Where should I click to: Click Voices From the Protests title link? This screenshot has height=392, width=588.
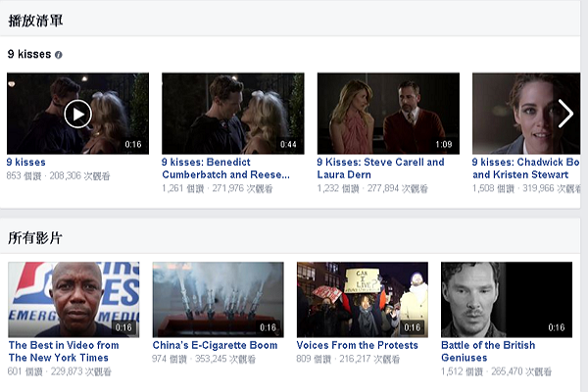click(x=358, y=346)
